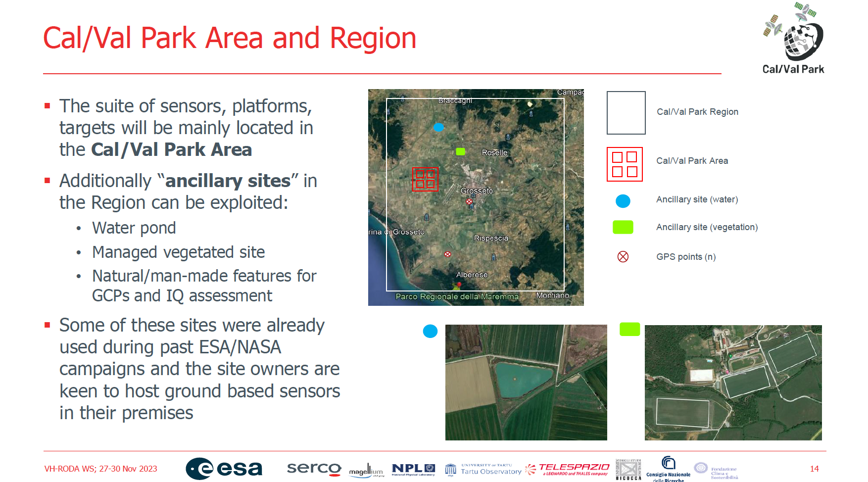The height and width of the screenshot is (482, 868).
Task: Click the green vegetation ancillary site legend swatch
Action: tap(623, 227)
